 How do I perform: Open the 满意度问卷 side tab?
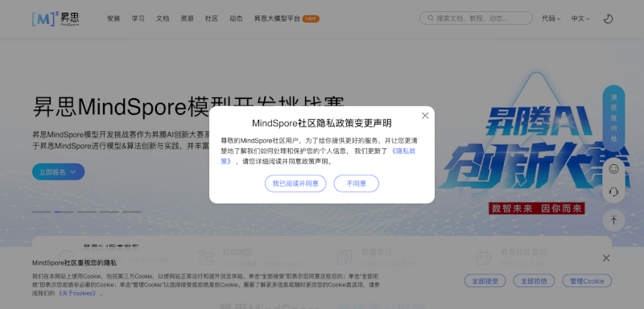pos(613,118)
